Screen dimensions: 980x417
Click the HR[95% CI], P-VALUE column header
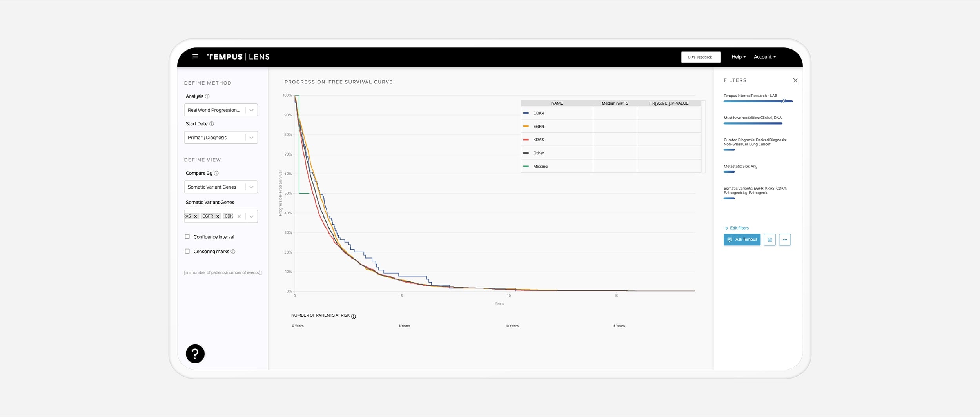tap(669, 103)
